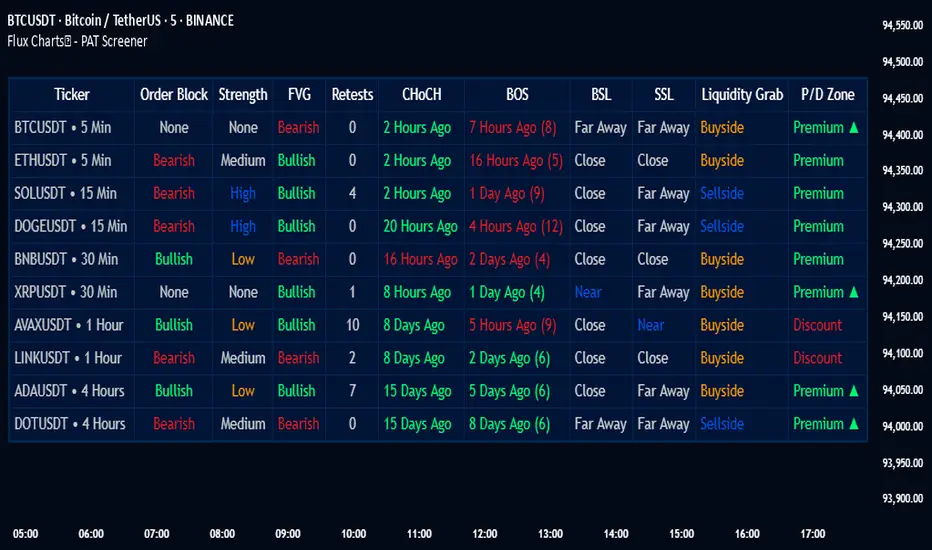Select the Retests value 10 for AVAXUSDT

click(352, 325)
